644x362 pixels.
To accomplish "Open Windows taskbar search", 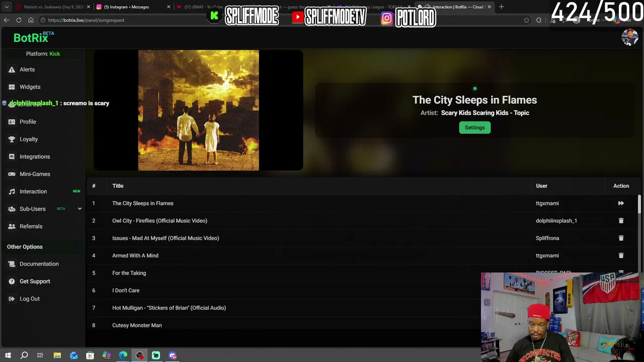I will click(24, 355).
